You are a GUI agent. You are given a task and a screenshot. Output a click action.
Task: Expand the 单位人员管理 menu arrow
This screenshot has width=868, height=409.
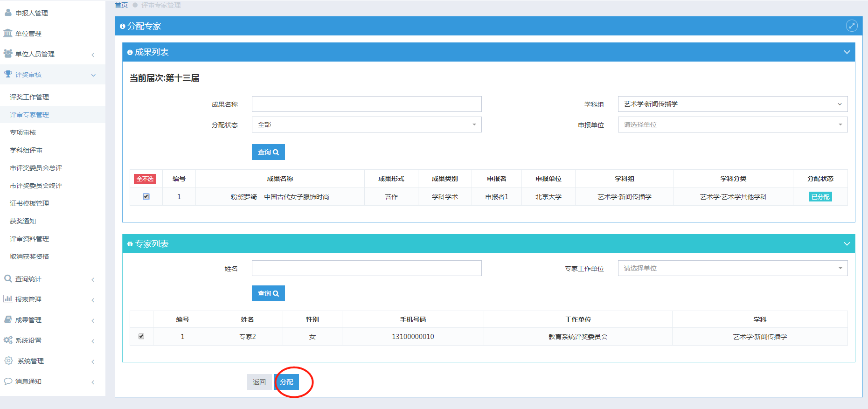(93, 55)
